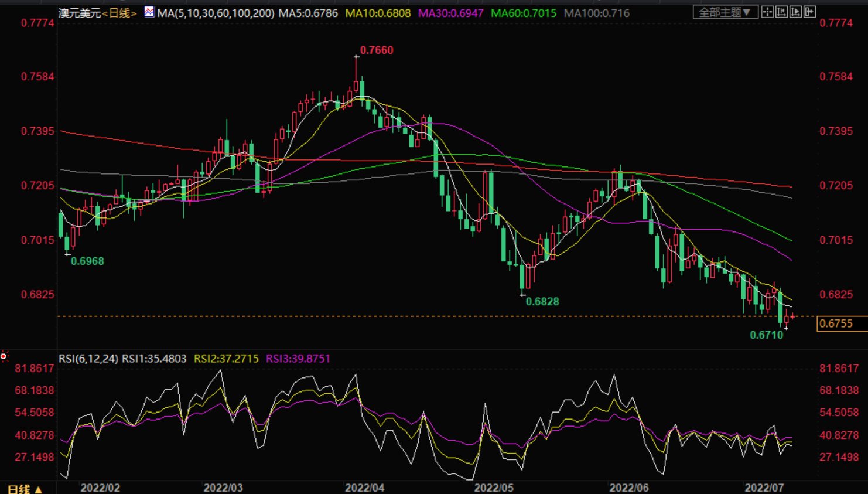The height and width of the screenshot is (494, 868).
Task: Click the left axis 0.7015 price label
Action: [x=37, y=240]
